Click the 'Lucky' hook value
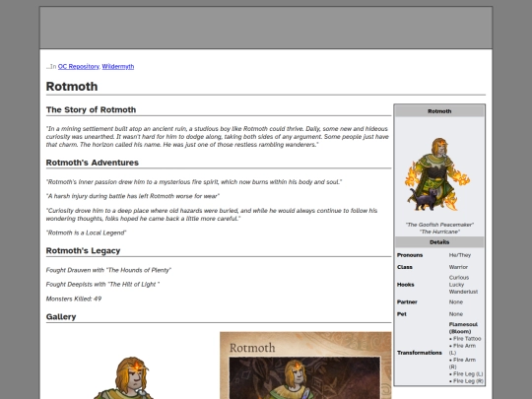 (x=456, y=285)
